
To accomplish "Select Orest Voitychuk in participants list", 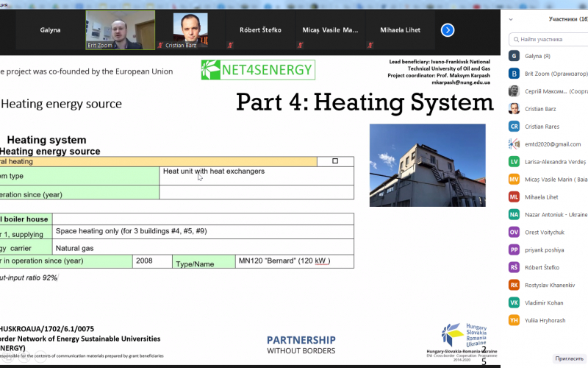I will pyautogui.click(x=545, y=233).
